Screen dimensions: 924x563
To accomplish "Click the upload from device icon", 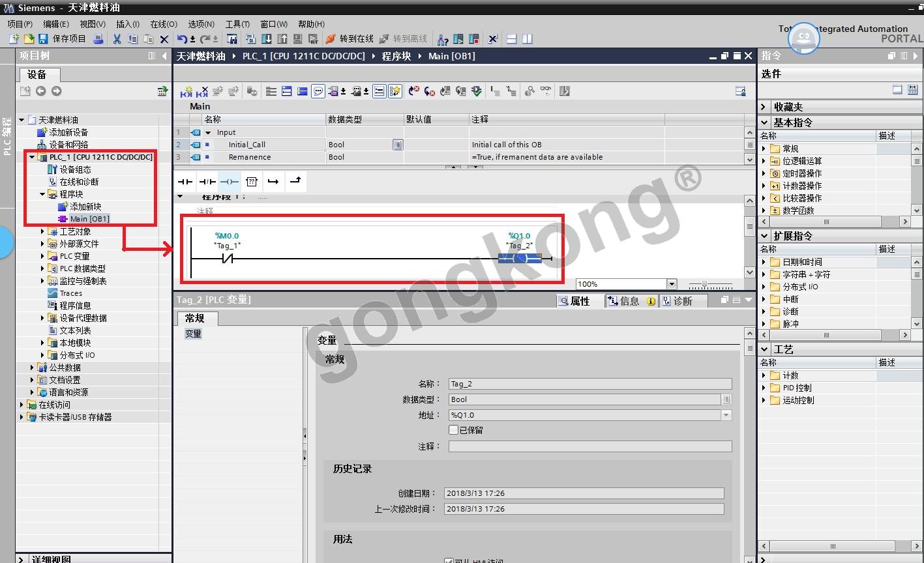I will (x=282, y=39).
